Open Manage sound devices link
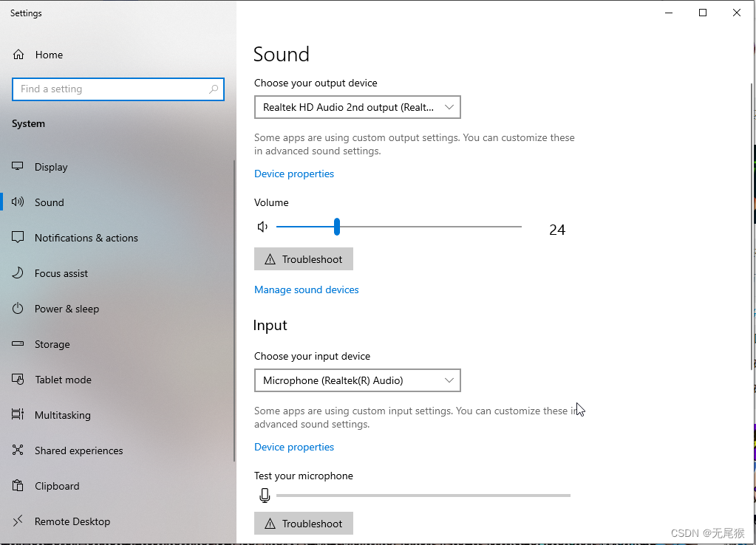Image resolution: width=756 pixels, height=545 pixels. coord(306,289)
